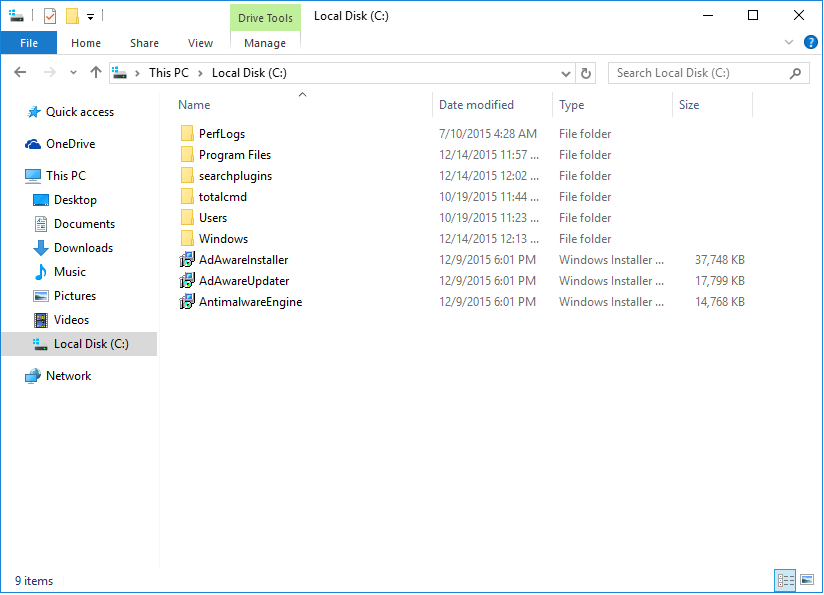Click the 9 items status bar text

[34, 581]
